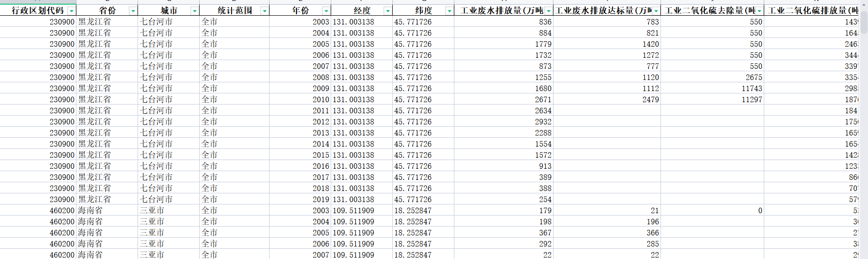Select wastewater cell with value 1554
Viewport: 868px width, 259px height.
tap(503, 144)
